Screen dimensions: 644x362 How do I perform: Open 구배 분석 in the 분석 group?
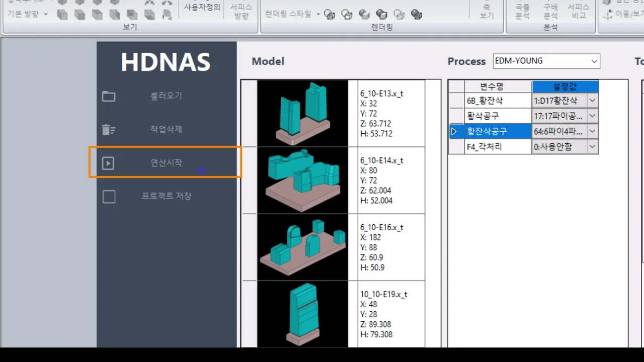550,11
